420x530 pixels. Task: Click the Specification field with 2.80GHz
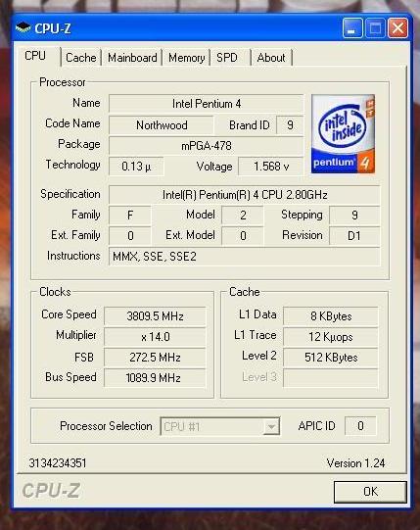245,195
